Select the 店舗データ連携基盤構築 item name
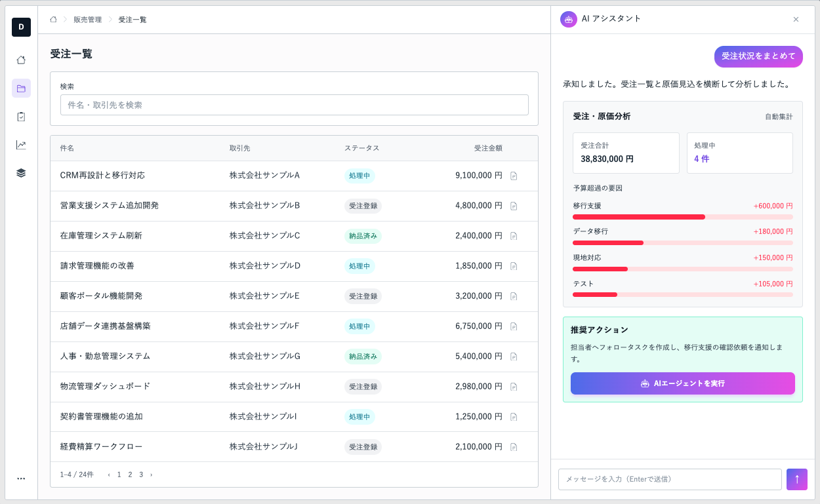 click(106, 326)
